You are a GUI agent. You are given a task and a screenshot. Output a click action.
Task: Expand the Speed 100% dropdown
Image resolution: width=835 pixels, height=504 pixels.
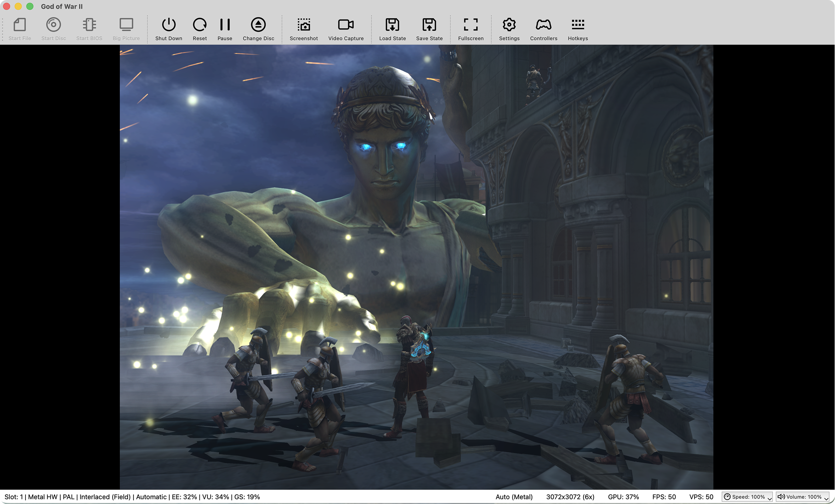748,497
